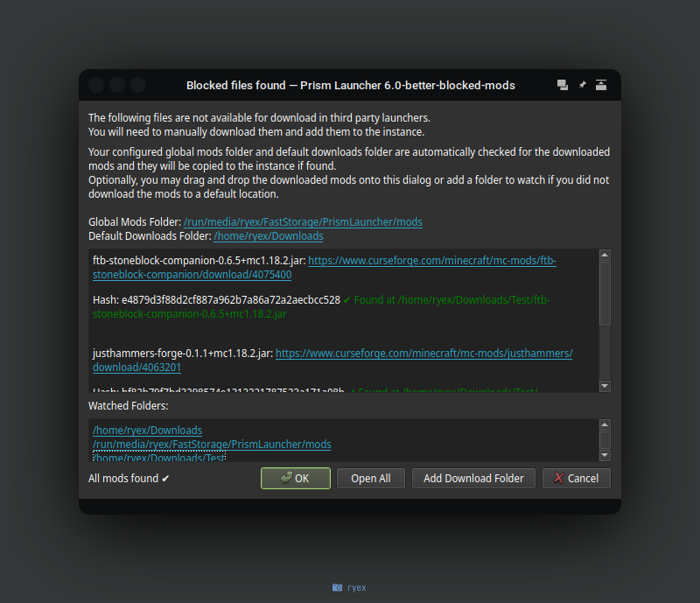This screenshot has height=603, width=700.
Task: Click the pin window icon in titlebar
Action: click(582, 85)
